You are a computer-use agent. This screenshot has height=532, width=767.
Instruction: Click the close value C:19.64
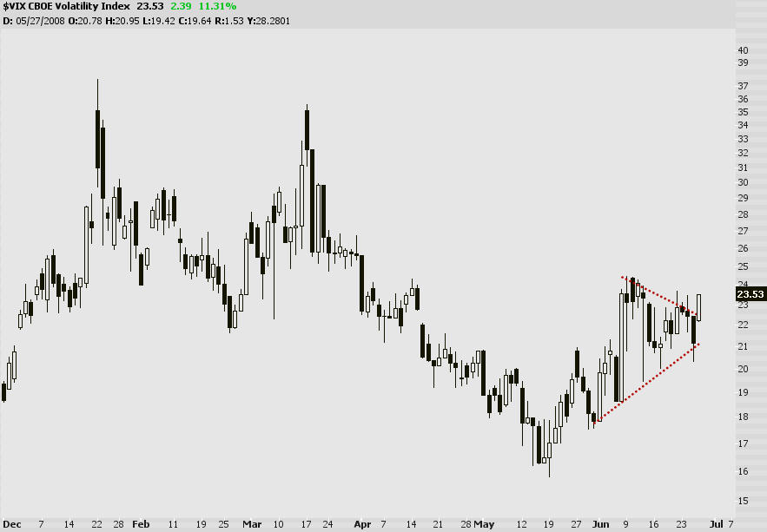(195, 21)
